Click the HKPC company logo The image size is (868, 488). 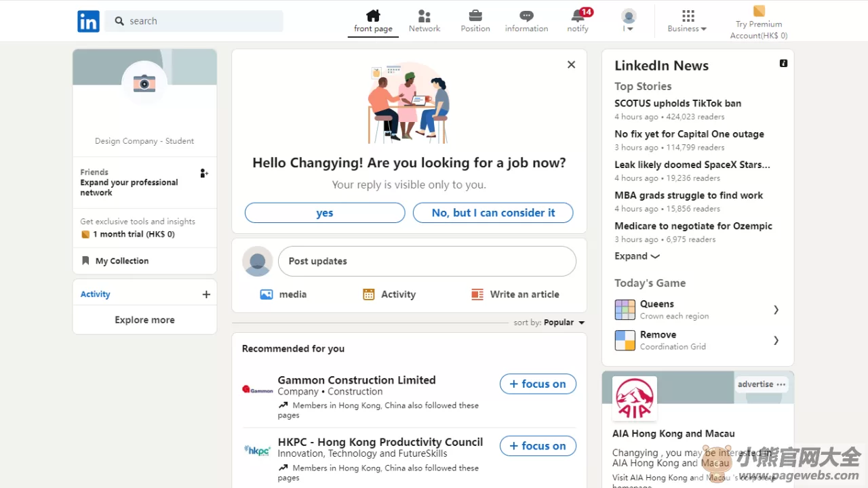(257, 451)
